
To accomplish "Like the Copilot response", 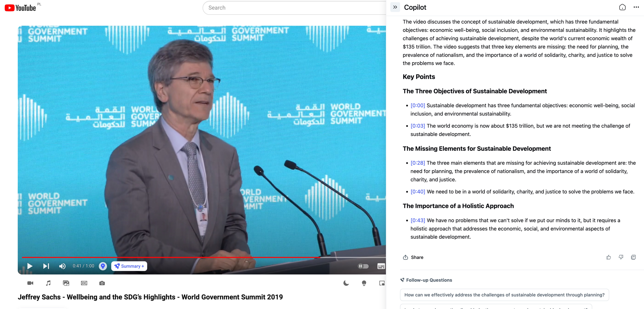I will pos(608,257).
